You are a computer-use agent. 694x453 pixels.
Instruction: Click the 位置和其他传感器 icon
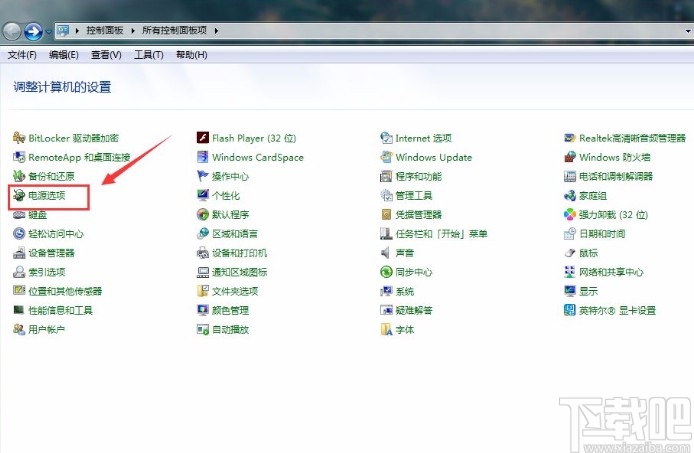[19, 291]
